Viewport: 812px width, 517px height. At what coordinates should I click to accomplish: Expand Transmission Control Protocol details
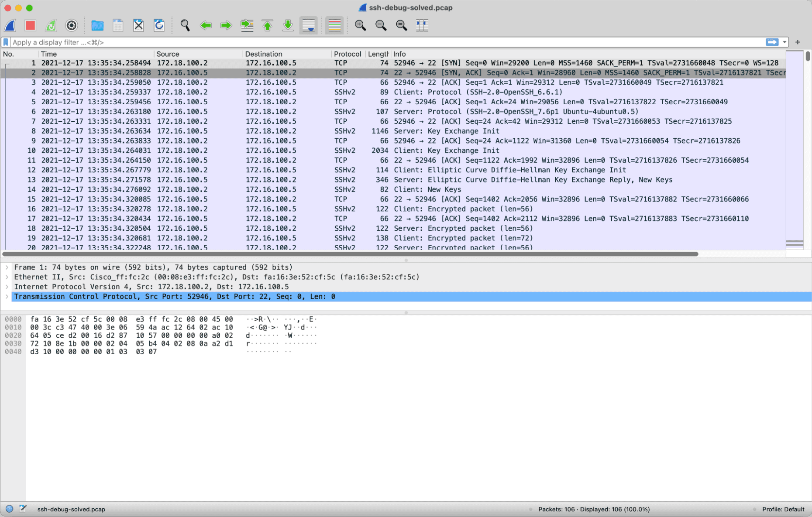(7, 297)
